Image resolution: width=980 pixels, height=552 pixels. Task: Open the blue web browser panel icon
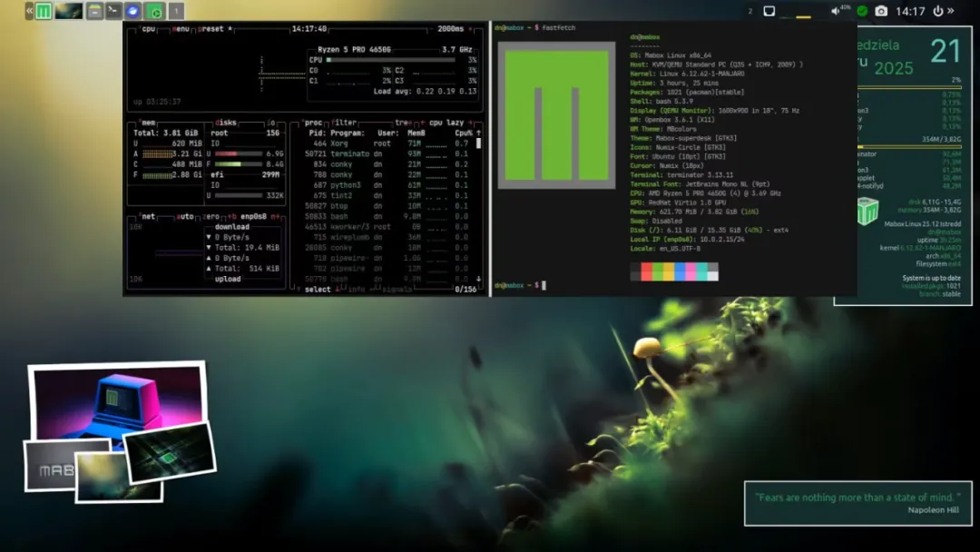click(132, 11)
